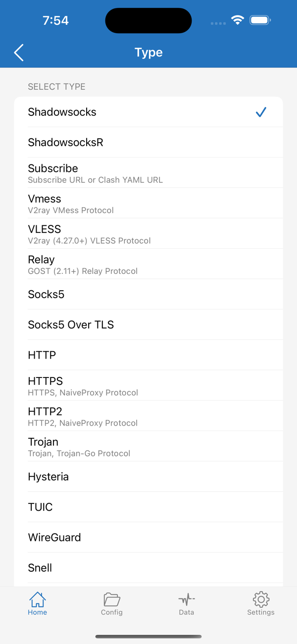Tap the blue checkmark beside Shadowsocks
This screenshot has height=644, width=297.
(261, 112)
